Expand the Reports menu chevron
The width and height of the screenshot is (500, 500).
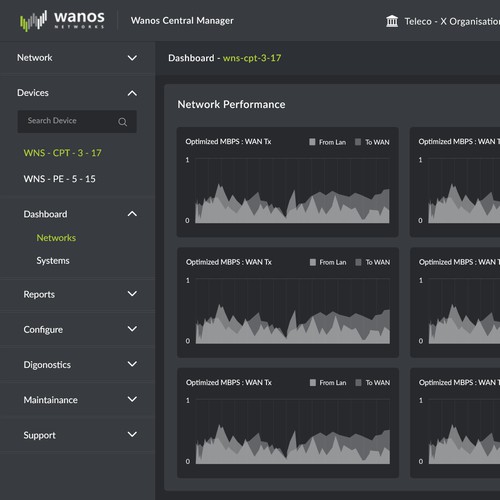pos(132,294)
